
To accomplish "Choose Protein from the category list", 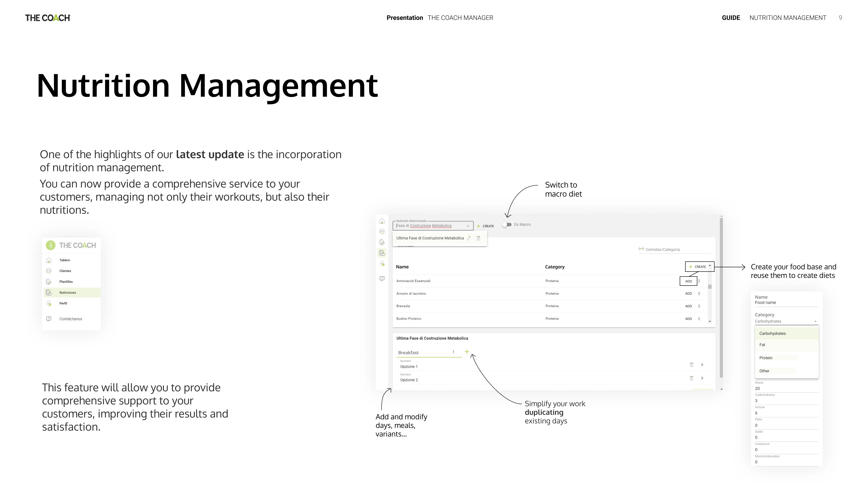I will 786,358.
